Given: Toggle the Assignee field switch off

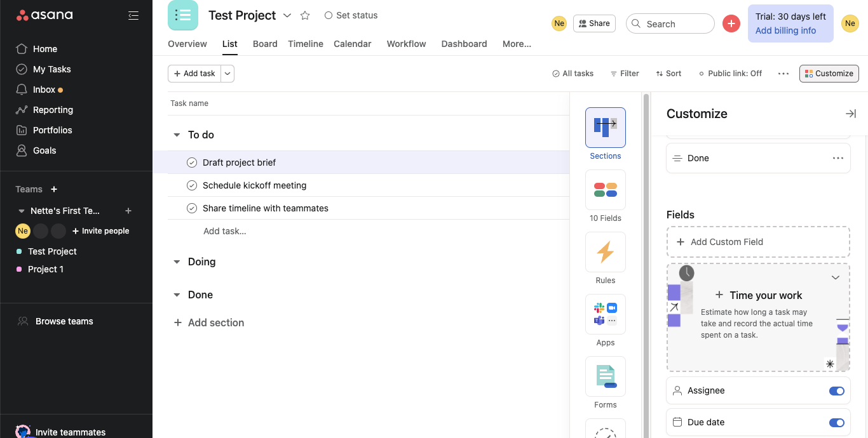Looking at the screenshot, I should coord(836,391).
